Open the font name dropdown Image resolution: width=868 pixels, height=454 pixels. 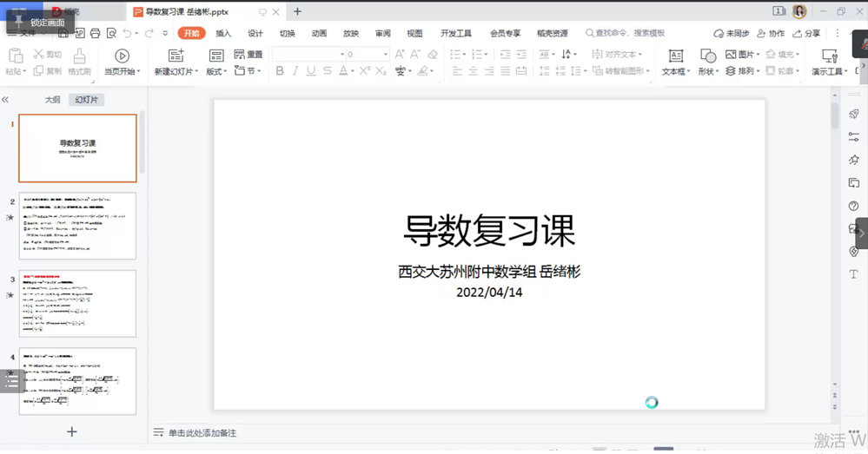point(342,54)
